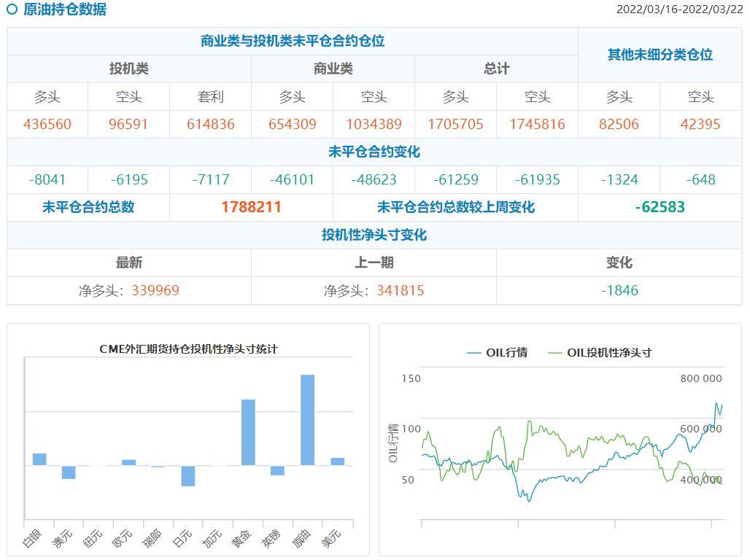Image resolution: width=750 pixels, height=560 pixels.
Task: Click the 欧元 bar in the chart
Action: point(128,462)
